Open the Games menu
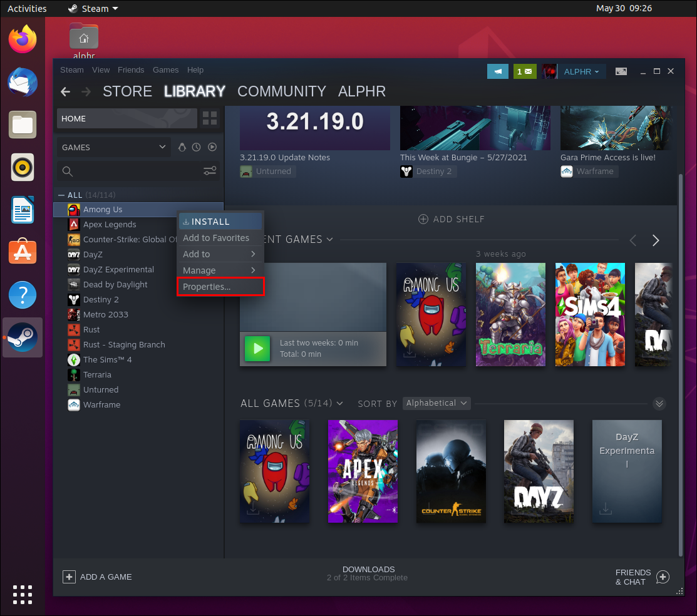 [x=165, y=69]
